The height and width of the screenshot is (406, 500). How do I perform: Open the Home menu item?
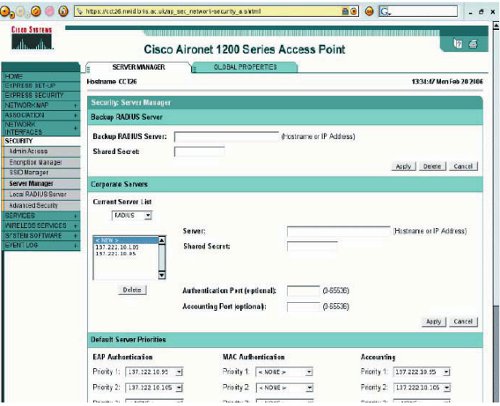(41, 76)
